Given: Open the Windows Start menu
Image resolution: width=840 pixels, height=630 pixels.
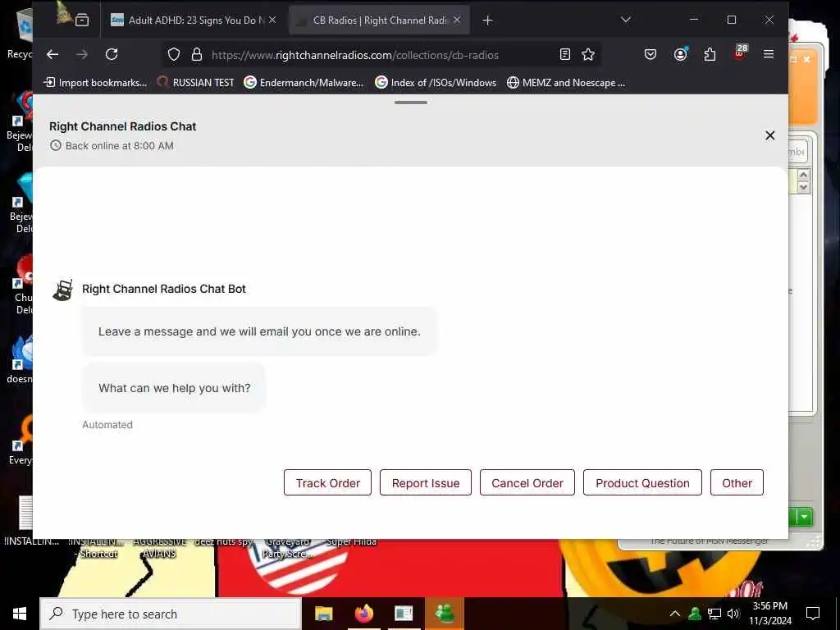Looking at the screenshot, I should tap(20, 614).
